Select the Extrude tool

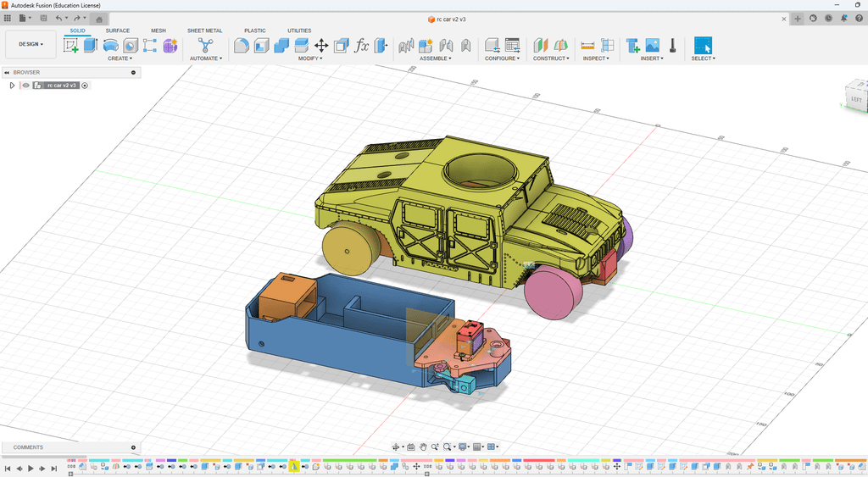pos(91,46)
